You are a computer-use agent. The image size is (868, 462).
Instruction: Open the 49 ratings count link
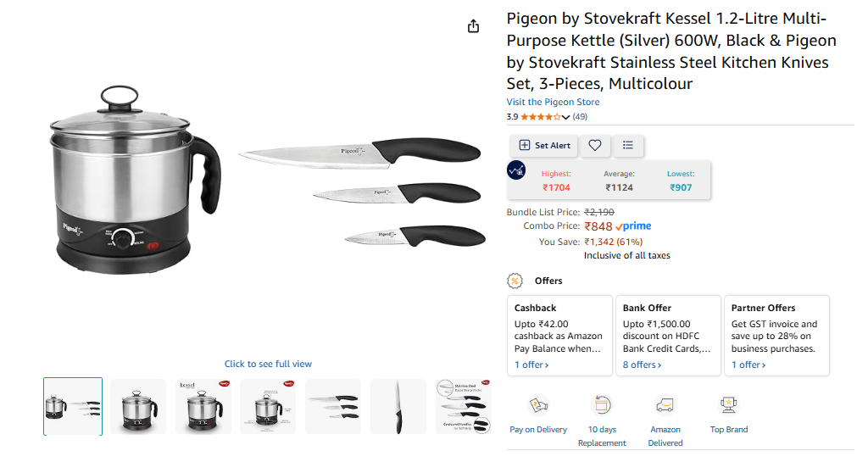coord(580,117)
